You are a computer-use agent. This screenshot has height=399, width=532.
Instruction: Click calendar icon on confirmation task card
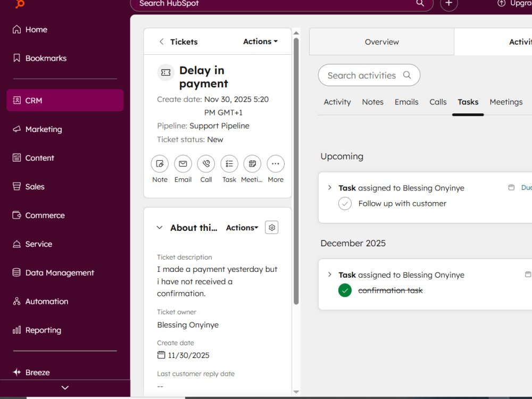click(x=528, y=274)
